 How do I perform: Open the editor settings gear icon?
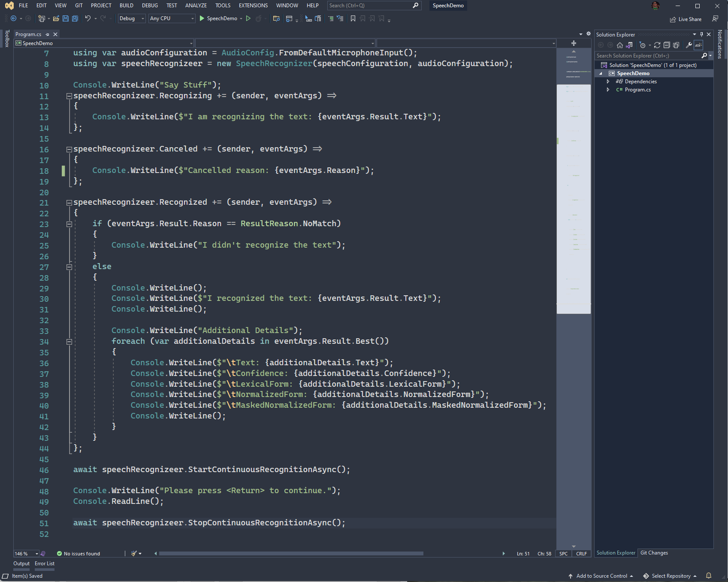[589, 34]
